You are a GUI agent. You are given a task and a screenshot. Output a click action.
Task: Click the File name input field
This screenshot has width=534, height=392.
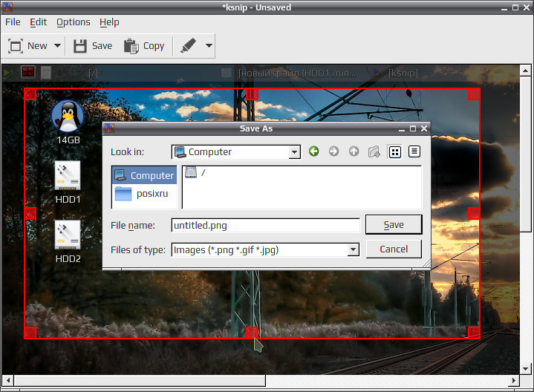pos(265,226)
